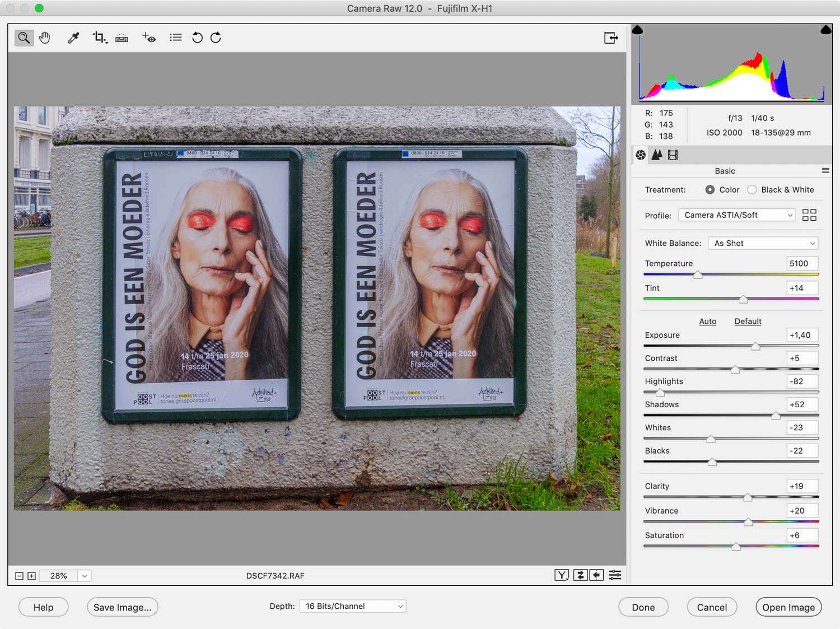Open the Basic panel options menu
The width and height of the screenshot is (840, 629).
click(x=825, y=170)
